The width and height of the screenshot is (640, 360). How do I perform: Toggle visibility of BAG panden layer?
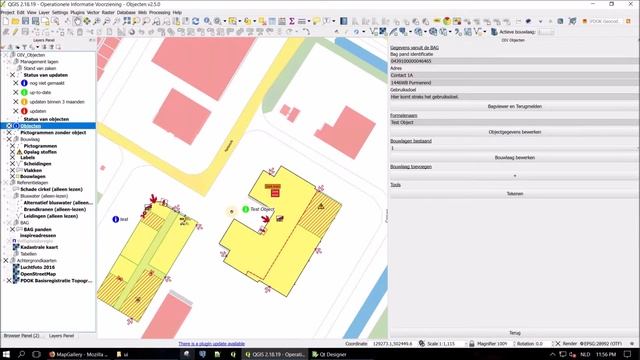point(12,229)
